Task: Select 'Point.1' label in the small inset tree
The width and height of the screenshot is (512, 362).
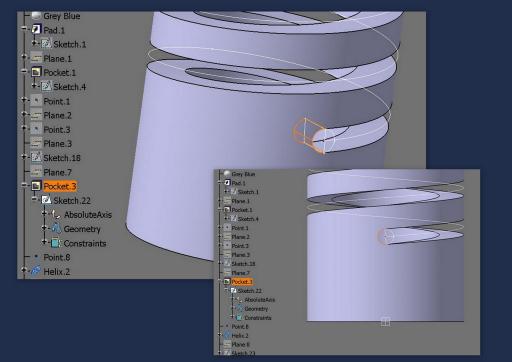Action: 240,228
